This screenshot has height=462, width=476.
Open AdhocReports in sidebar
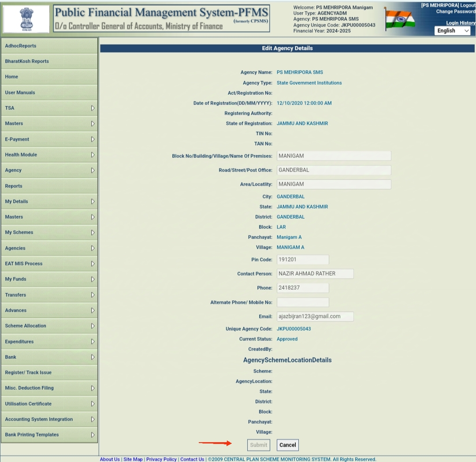pos(49,46)
